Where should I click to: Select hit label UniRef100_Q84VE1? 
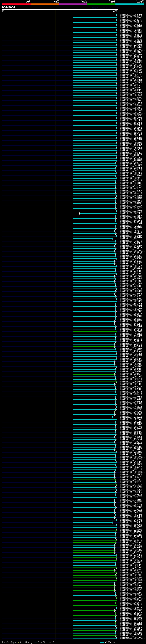(x=131, y=63)
